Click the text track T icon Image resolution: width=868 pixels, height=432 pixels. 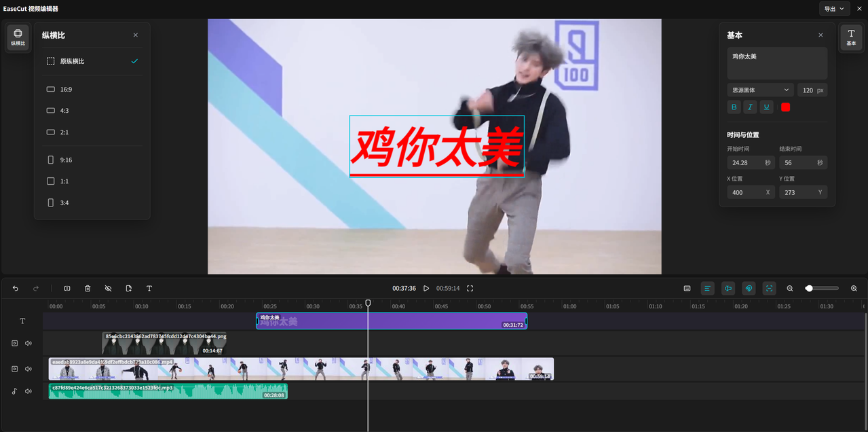tap(22, 321)
